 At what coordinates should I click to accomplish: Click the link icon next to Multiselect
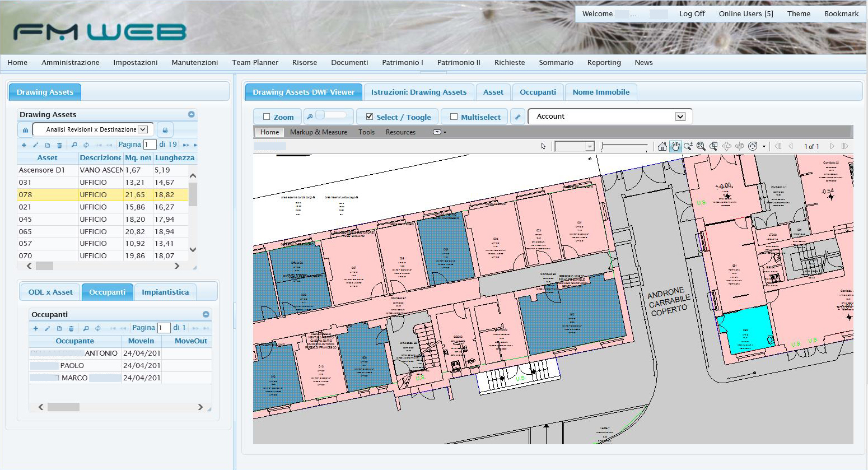tap(518, 117)
